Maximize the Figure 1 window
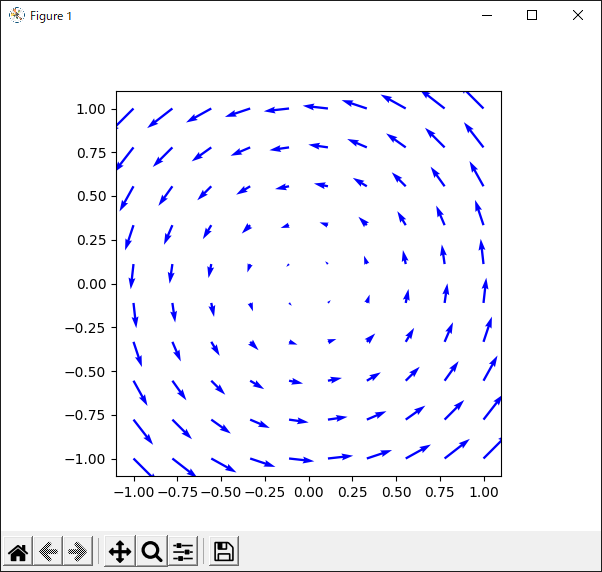The width and height of the screenshot is (602, 572). click(x=532, y=15)
